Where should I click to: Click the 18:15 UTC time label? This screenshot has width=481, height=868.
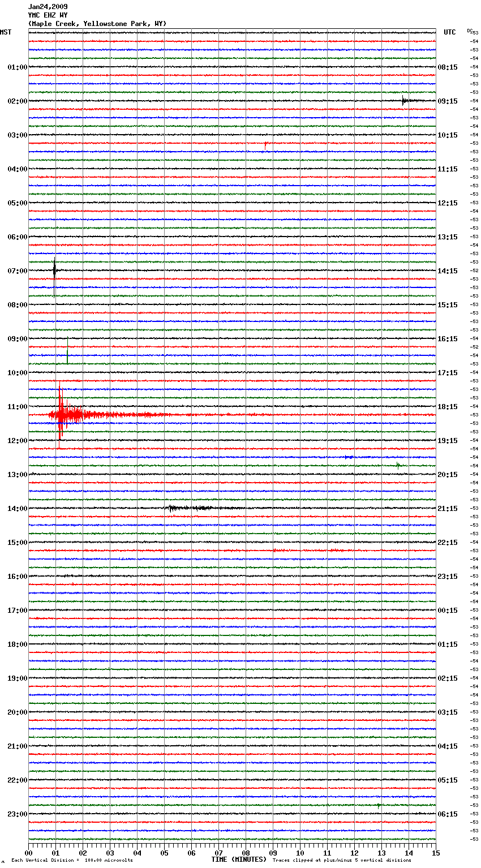(x=448, y=407)
